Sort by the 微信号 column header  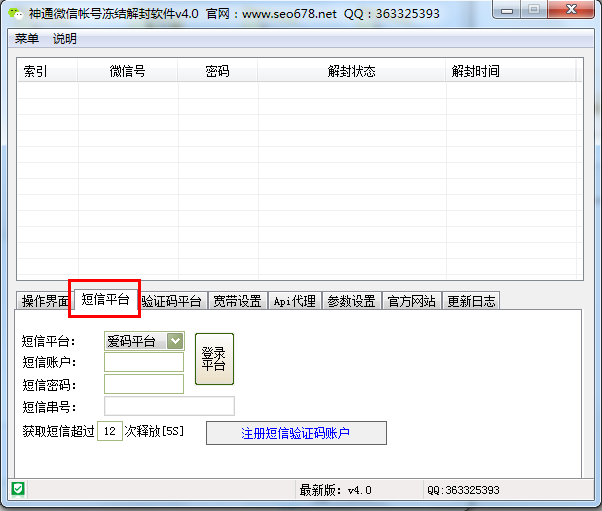[127, 71]
